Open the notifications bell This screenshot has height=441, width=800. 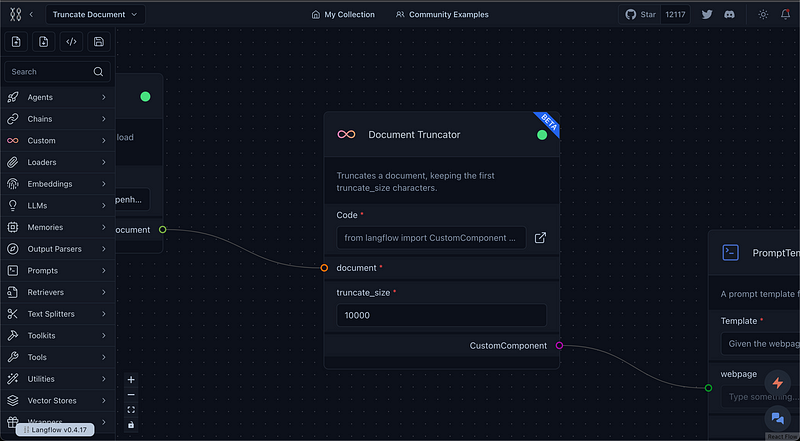[x=785, y=15]
